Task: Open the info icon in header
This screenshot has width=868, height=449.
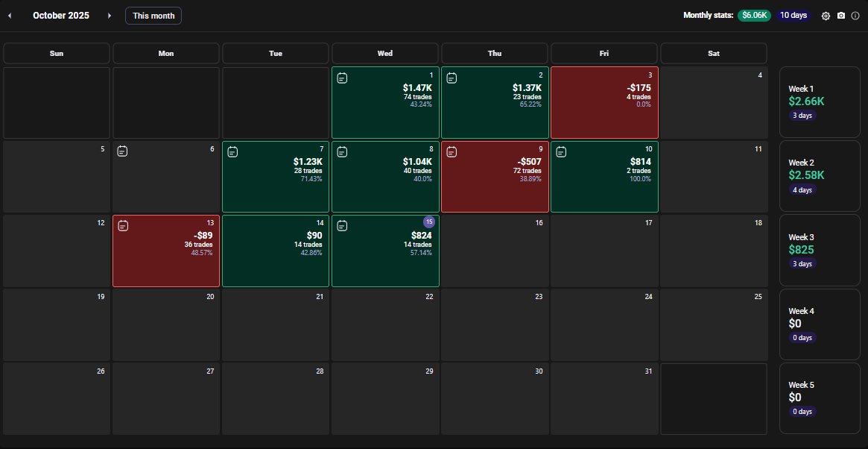Action: click(x=855, y=16)
